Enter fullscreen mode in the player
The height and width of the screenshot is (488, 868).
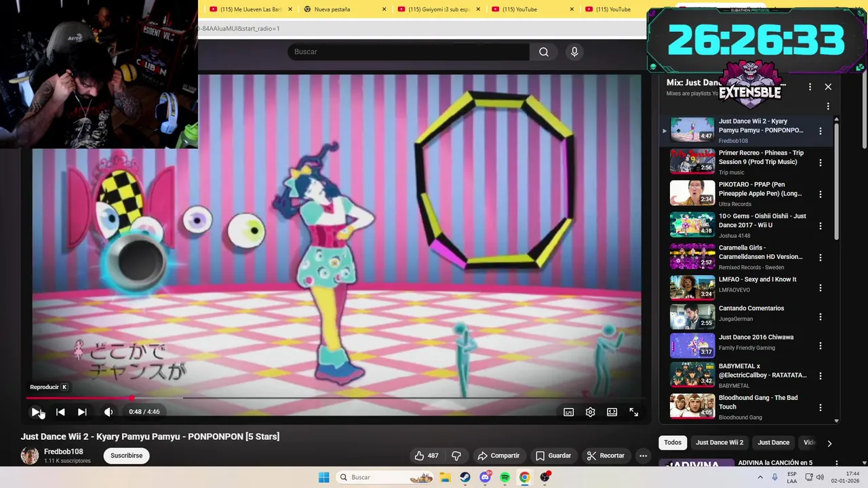click(x=634, y=412)
